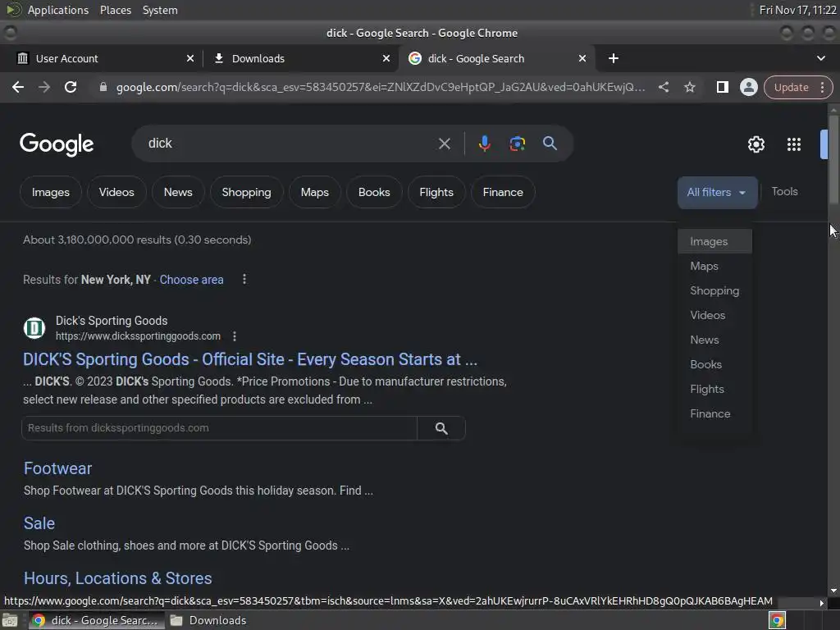
Task: Filter results with the Images chip
Action: click(50, 192)
